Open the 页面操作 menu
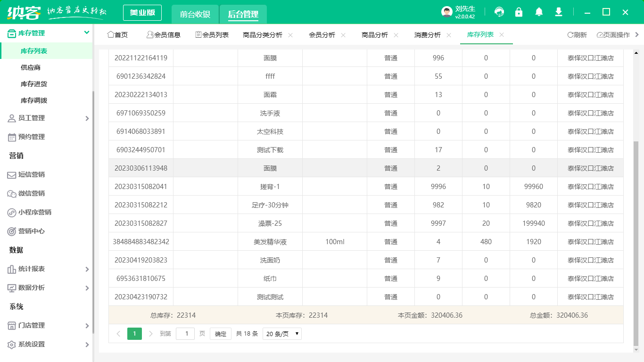Screen dimensions: 644x362 pyautogui.click(x=613, y=35)
